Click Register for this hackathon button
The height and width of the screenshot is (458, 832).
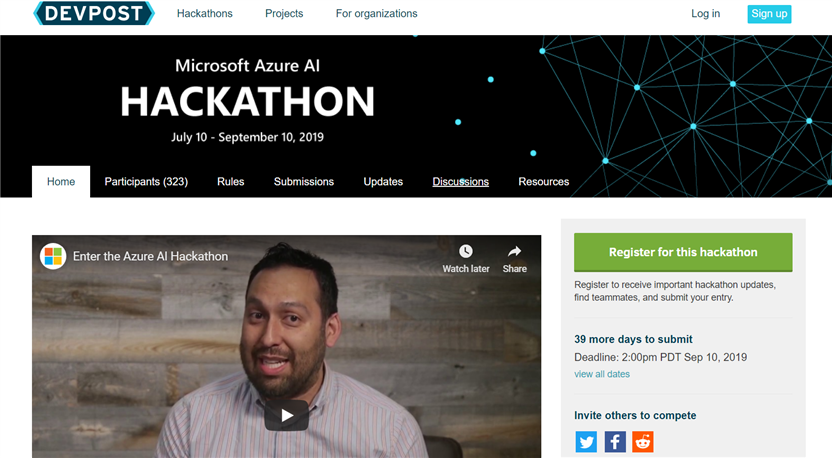(683, 252)
